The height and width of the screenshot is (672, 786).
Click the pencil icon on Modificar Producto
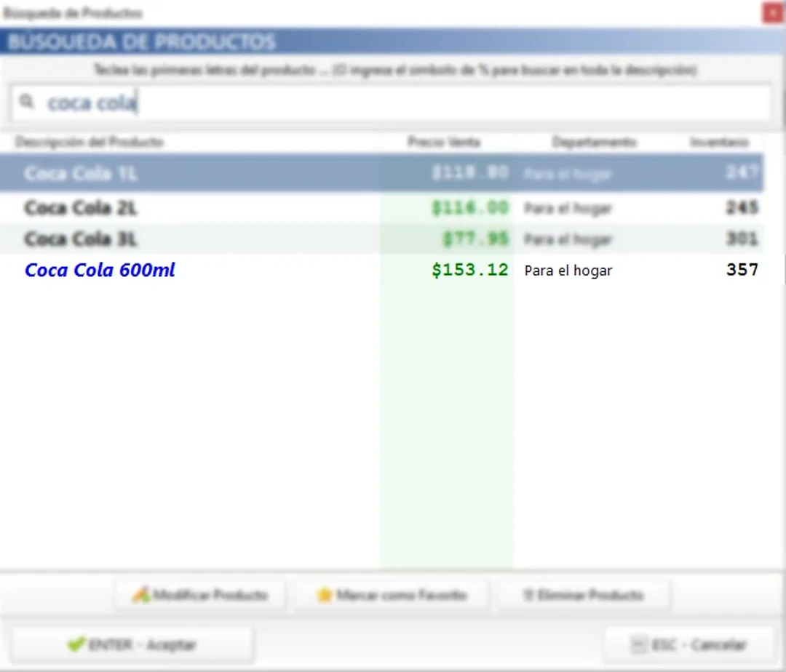pos(140,595)
